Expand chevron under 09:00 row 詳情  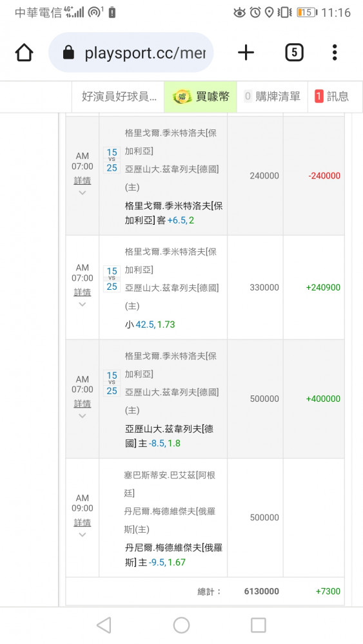(x=83, y=535)
